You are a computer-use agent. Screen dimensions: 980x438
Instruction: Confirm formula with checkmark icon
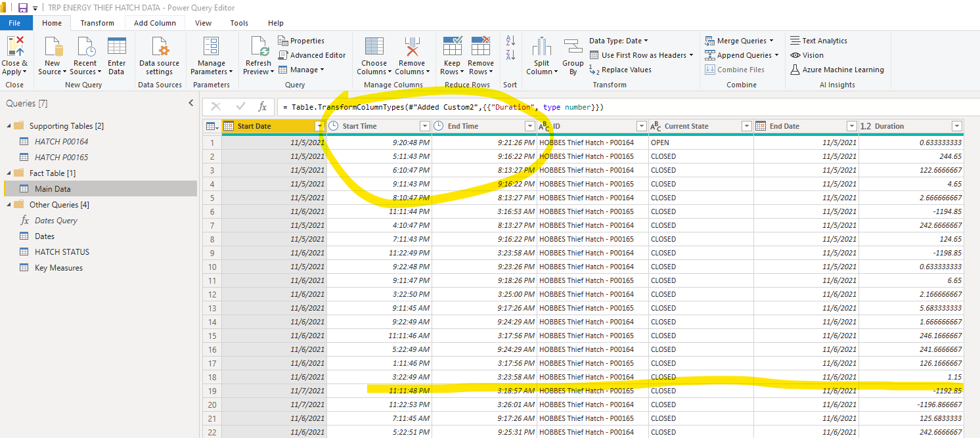point(240,106)
